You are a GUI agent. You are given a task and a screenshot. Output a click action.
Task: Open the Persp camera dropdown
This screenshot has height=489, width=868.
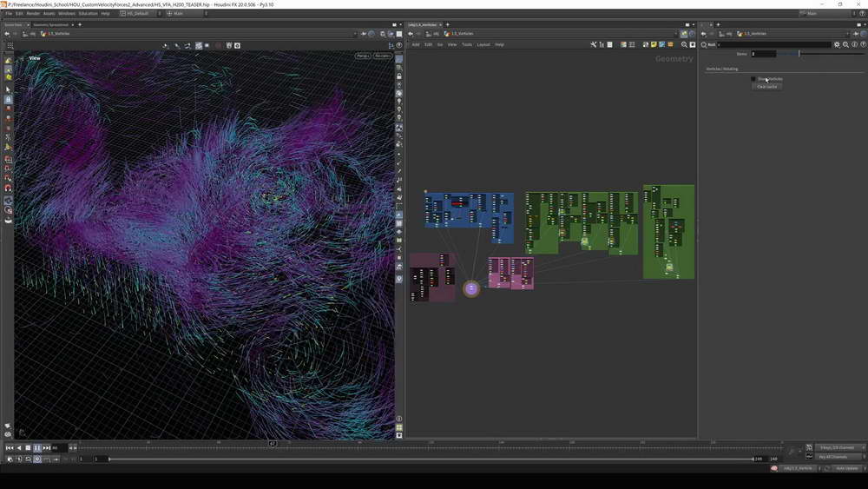pos(362,56)
